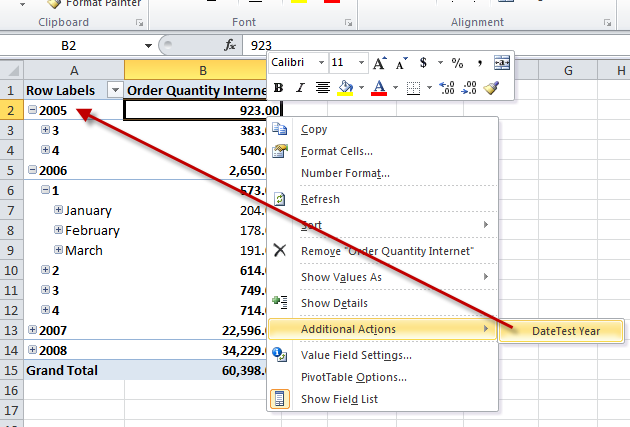Expand the 2007 year row
630x427 pixels.
[33, 329]
